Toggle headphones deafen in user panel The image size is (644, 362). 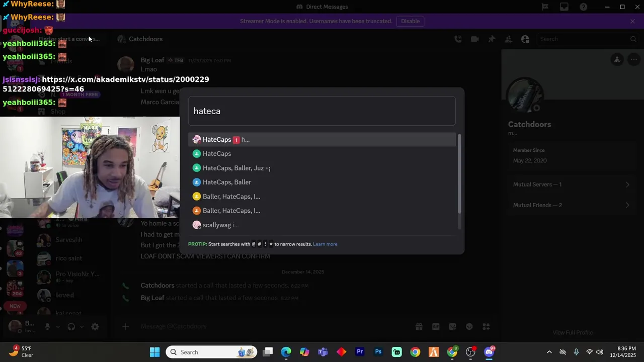tap(71, 327)
